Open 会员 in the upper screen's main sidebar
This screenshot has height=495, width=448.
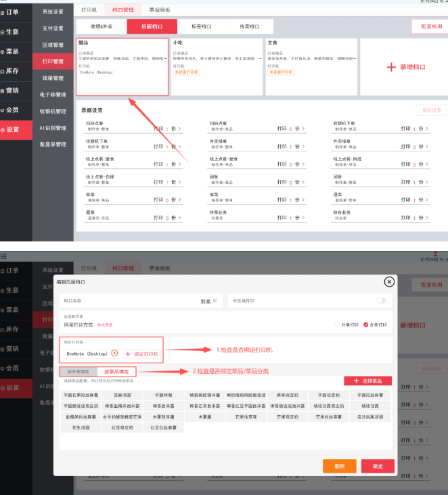click(16, 110)
